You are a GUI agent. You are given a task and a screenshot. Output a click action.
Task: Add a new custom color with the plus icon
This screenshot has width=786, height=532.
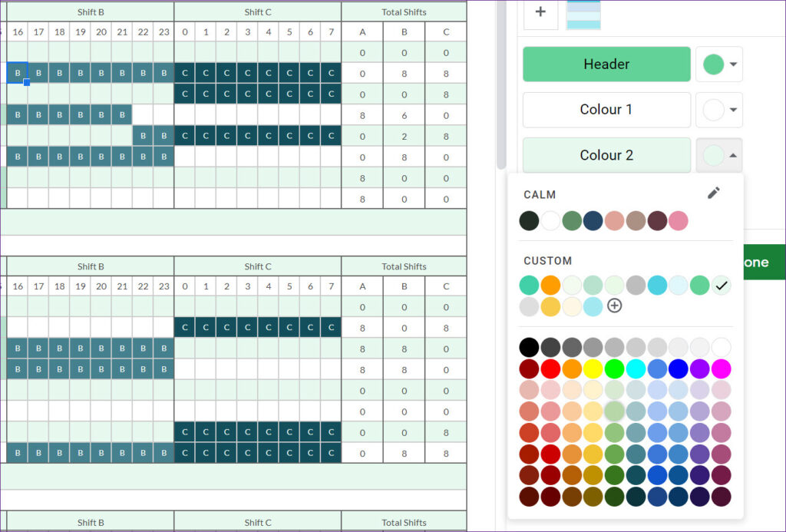point(614,306)
